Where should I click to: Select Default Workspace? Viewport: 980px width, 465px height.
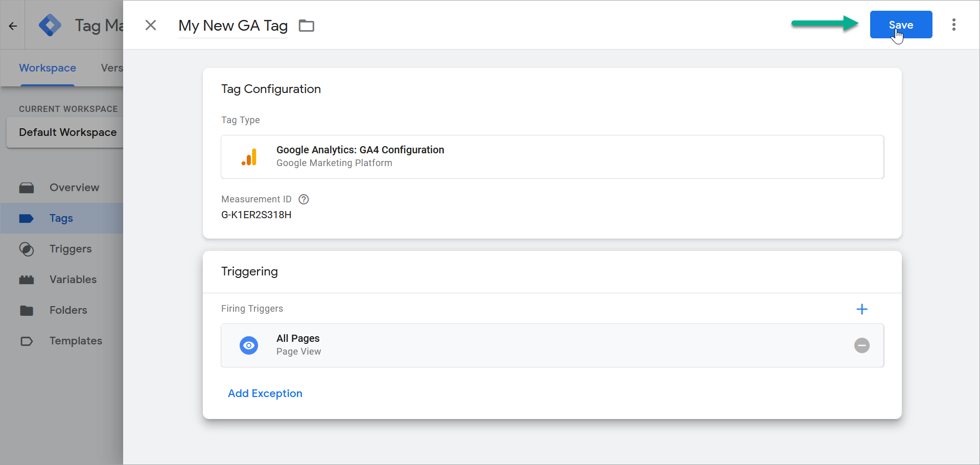(x=65, y=132)
